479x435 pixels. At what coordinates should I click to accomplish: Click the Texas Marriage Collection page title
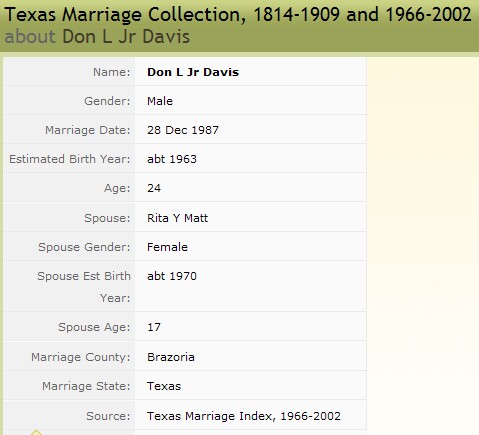[x=238, y=14]
